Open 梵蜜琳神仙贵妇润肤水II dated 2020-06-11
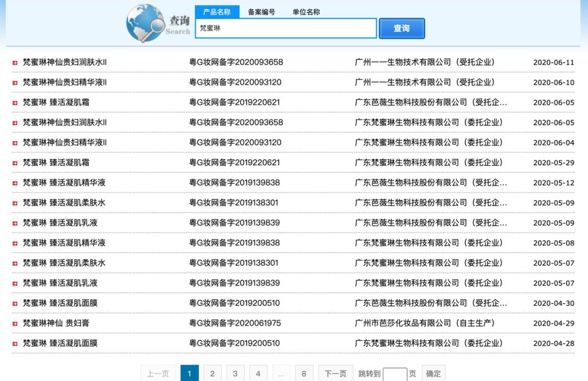588x381 pixels. point(65,62)
